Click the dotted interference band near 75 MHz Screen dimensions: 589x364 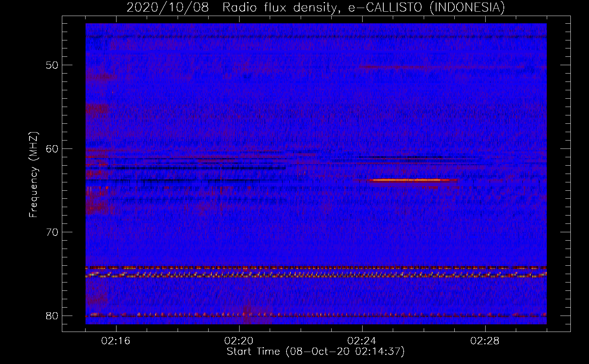click(316, 275)
